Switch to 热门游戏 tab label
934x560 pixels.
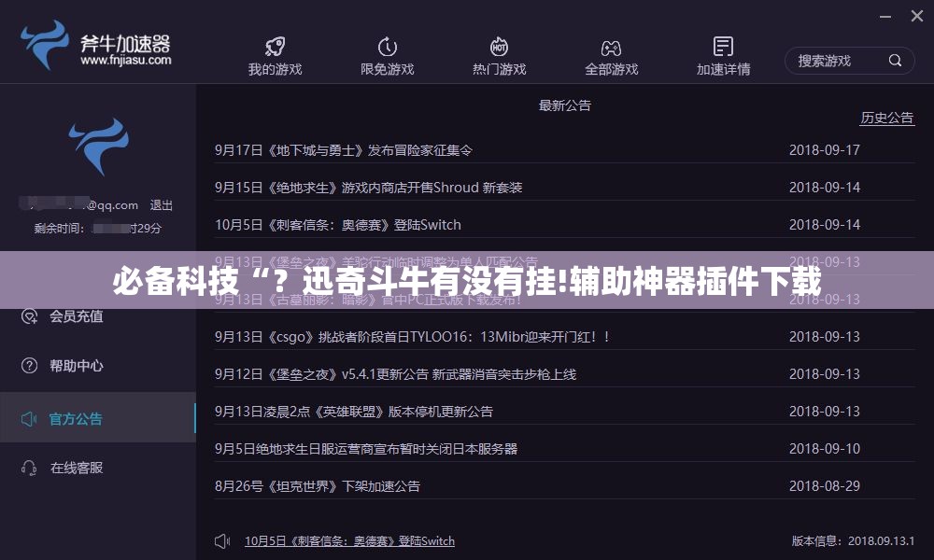(499, 69)
